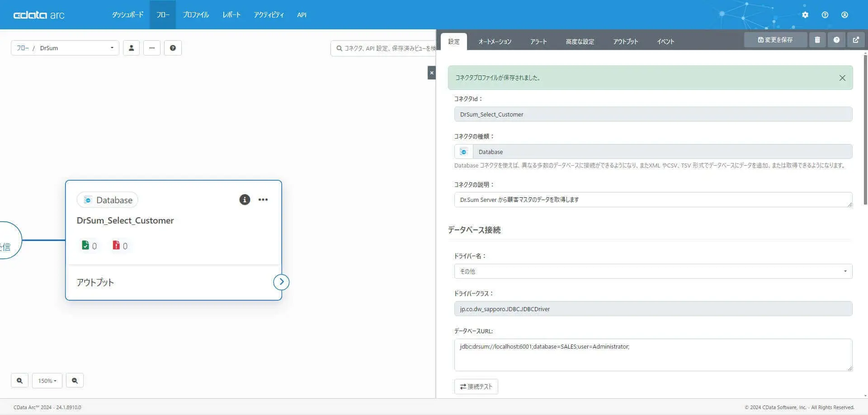This screenshot has height=415, width=868.
Task: Switch to the オートメーション tab
Action: click(x=495, y=42)
